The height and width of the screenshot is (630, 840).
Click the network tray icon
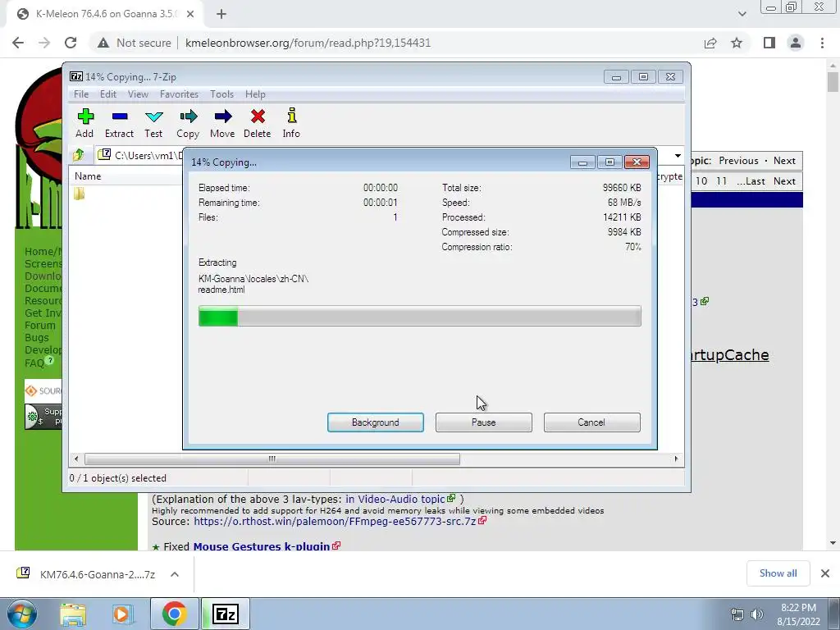737,614
